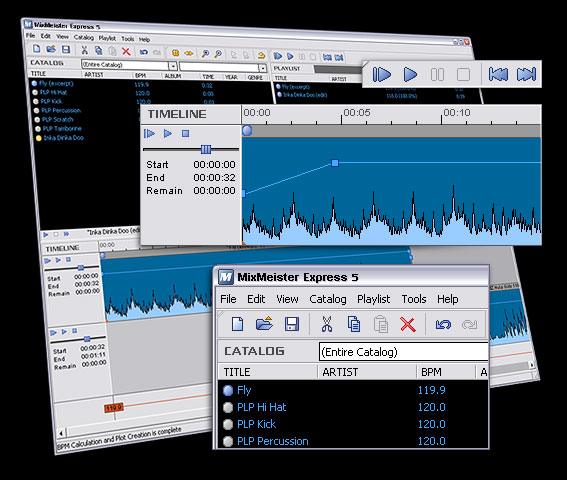Open the Edit menu in the enlarged front window
567x480 pixels.
256,299
